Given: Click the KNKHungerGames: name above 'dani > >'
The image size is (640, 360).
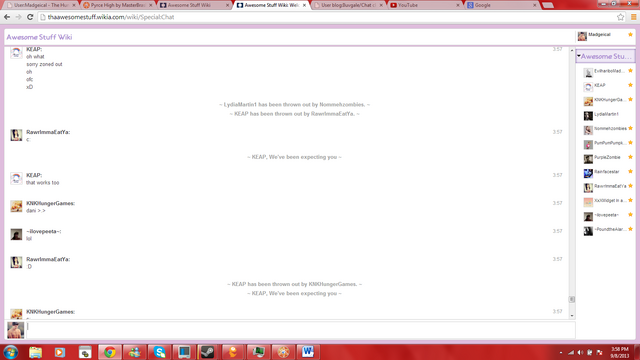Looking at the screenshot, I should 51,203.
